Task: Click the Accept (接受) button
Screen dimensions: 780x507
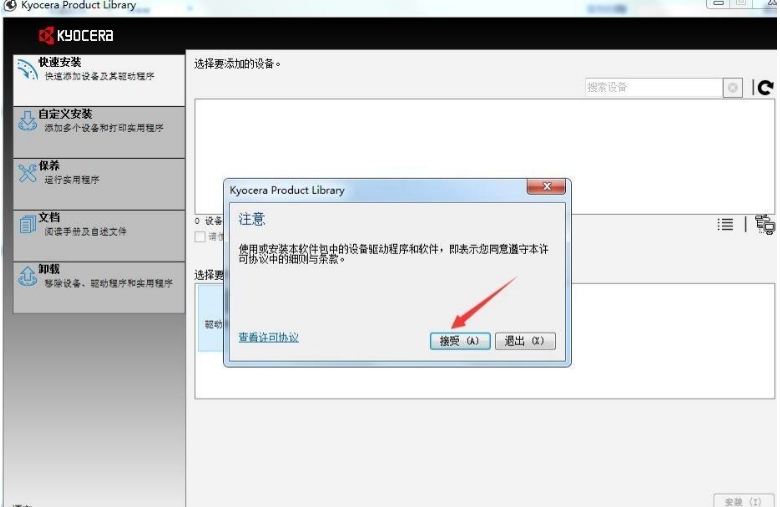Action: point(460,341)
